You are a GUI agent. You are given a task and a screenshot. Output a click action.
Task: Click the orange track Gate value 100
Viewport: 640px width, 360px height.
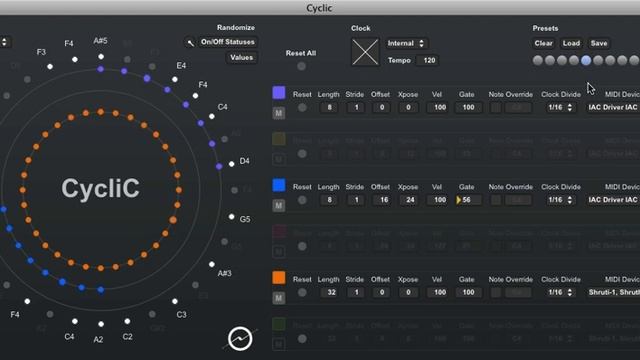[468, 293]
